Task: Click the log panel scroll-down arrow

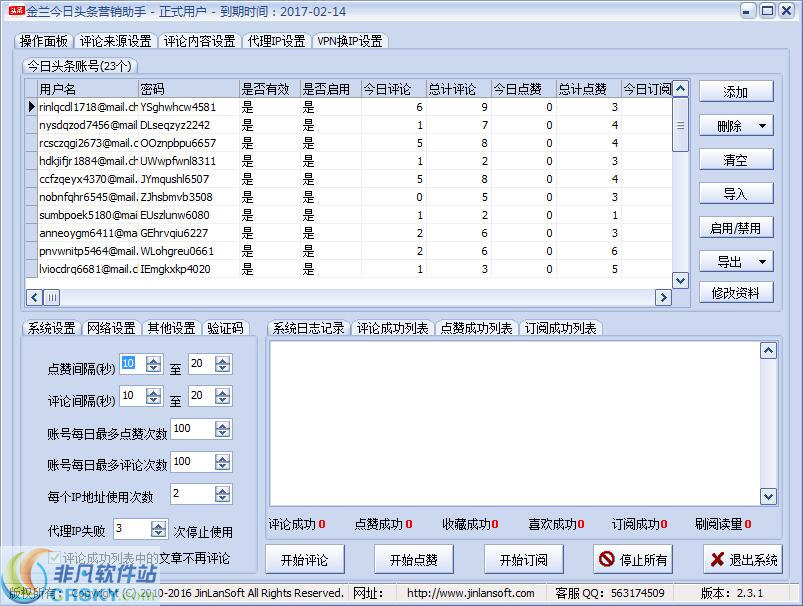Action: pos(768,496)
